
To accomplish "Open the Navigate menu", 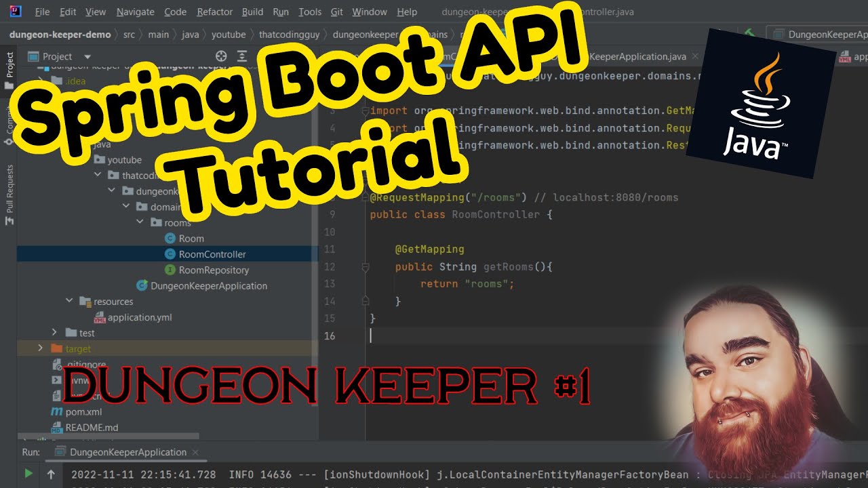I will point(135,12).
